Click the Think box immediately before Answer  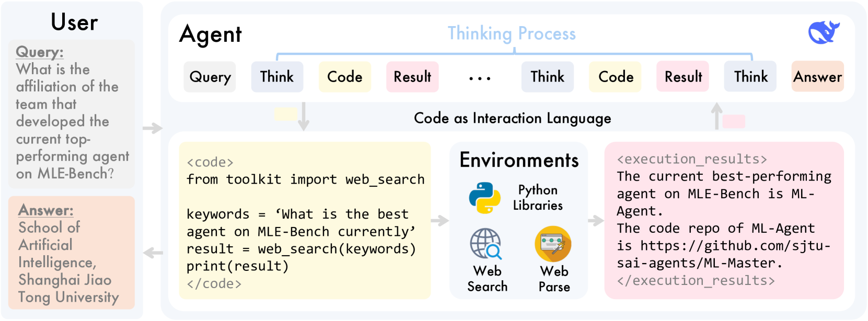click(750, 77)
